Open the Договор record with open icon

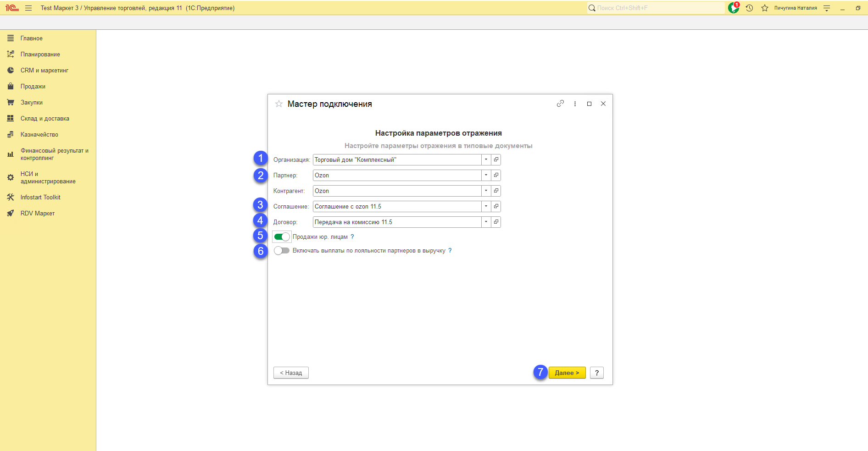click(x=496, y=222)
